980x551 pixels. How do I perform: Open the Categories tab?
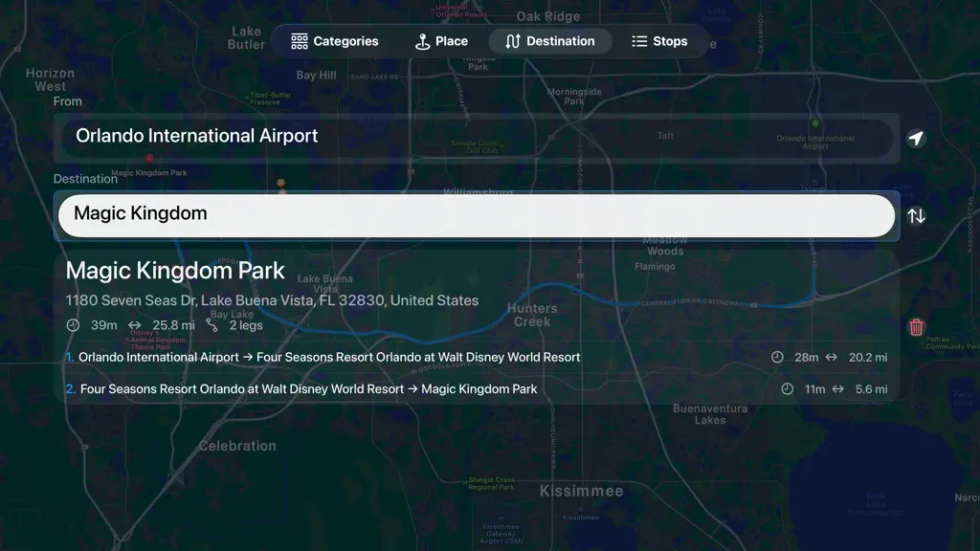coord(334,41)
